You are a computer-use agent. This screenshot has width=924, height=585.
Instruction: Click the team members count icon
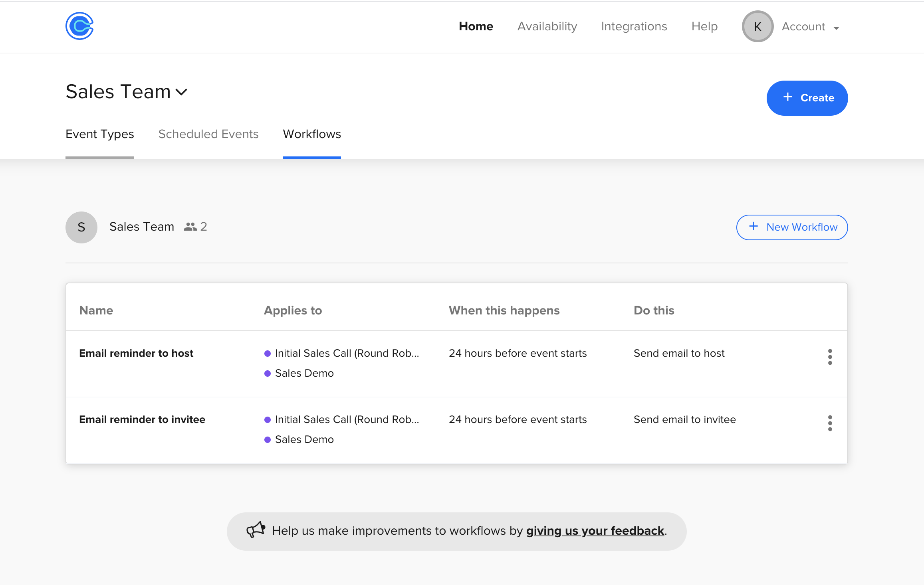190,227
